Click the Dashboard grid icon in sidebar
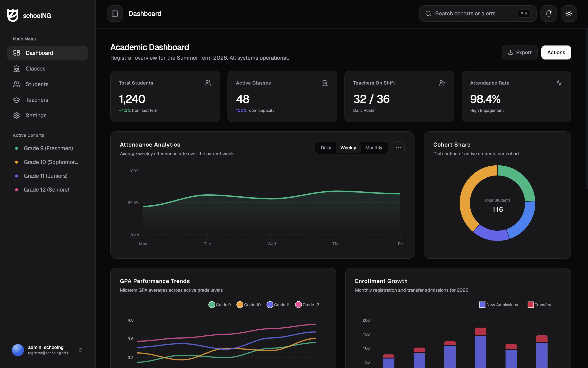Viewport: 588px width, 368px height. (17, 53)
